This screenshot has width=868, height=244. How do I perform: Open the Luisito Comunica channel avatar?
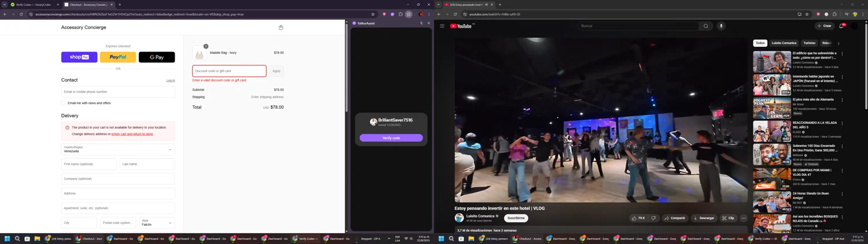click(459, 218)
